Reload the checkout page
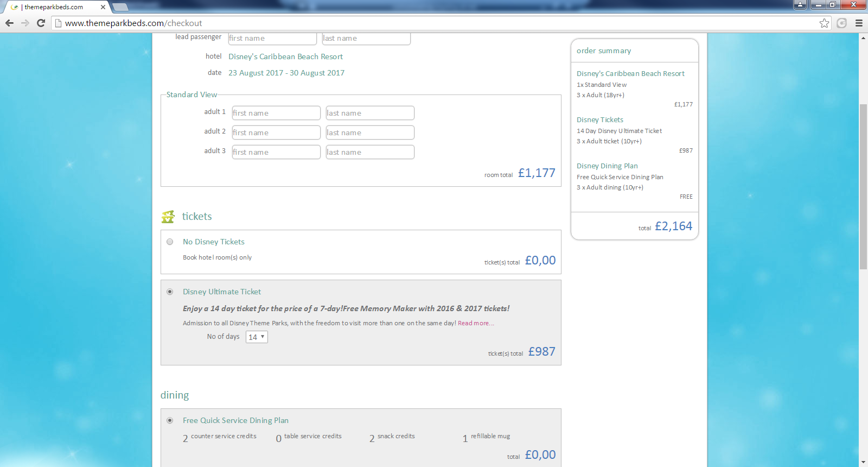Image resolution: width=868 pixels, height=467 pixels. pyautogui.click(x=41, y=23)
